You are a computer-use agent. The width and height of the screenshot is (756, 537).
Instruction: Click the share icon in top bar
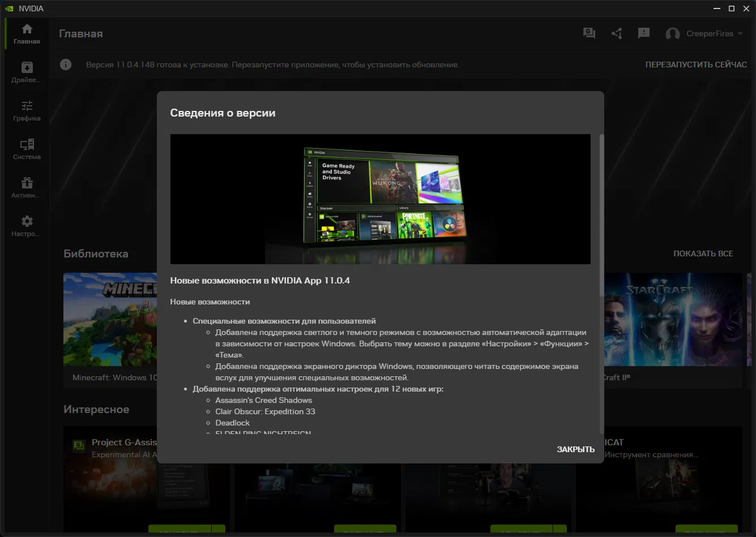pyautogui.click(x=617, y=33)
